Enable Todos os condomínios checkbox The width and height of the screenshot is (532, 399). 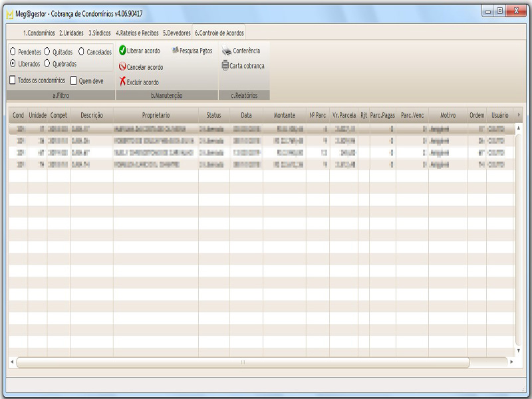tap(13, 80)
